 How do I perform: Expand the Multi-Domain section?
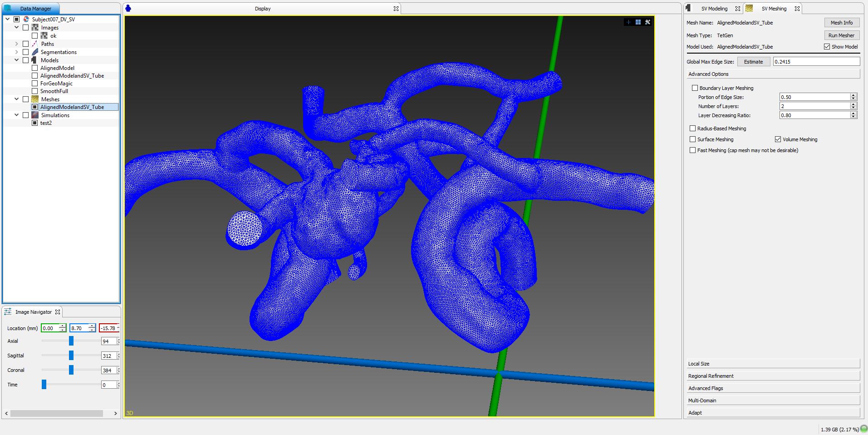tap(773, 400)
